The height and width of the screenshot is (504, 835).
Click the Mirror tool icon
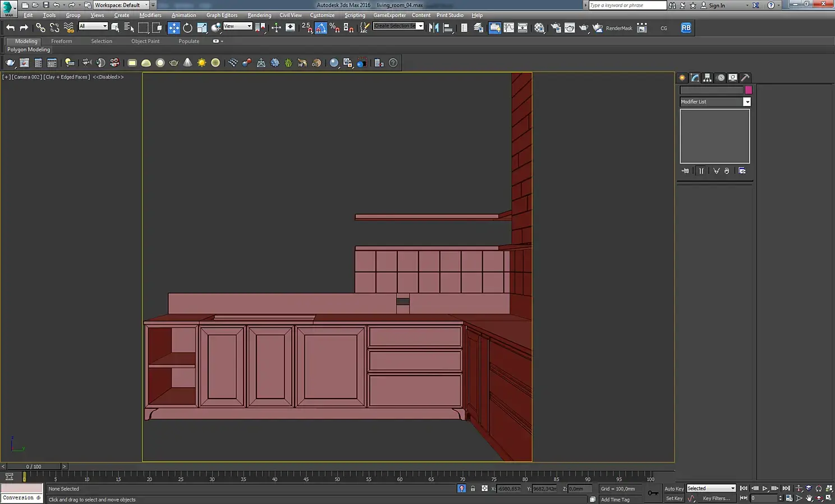pos(434,27)
